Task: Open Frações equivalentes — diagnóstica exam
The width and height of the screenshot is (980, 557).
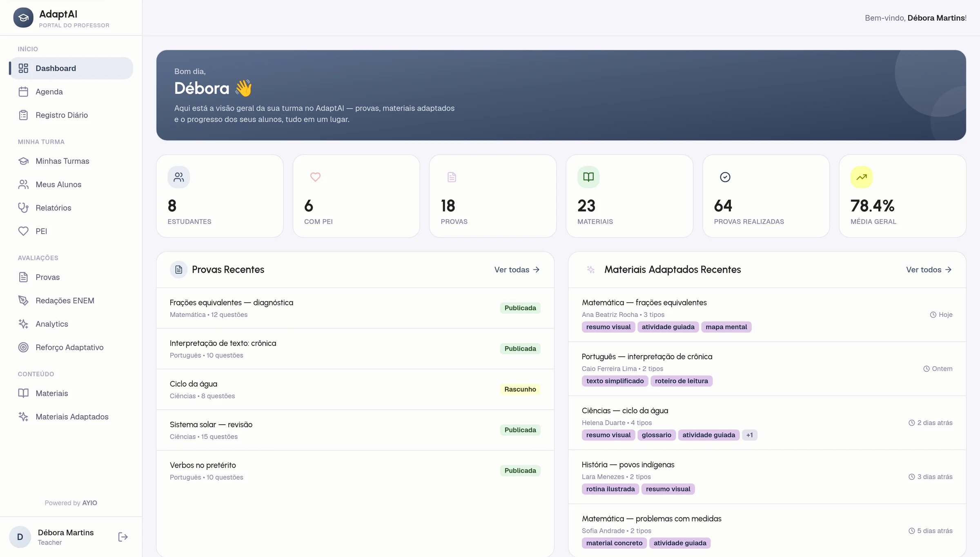Action: click(x=355, y=308)
